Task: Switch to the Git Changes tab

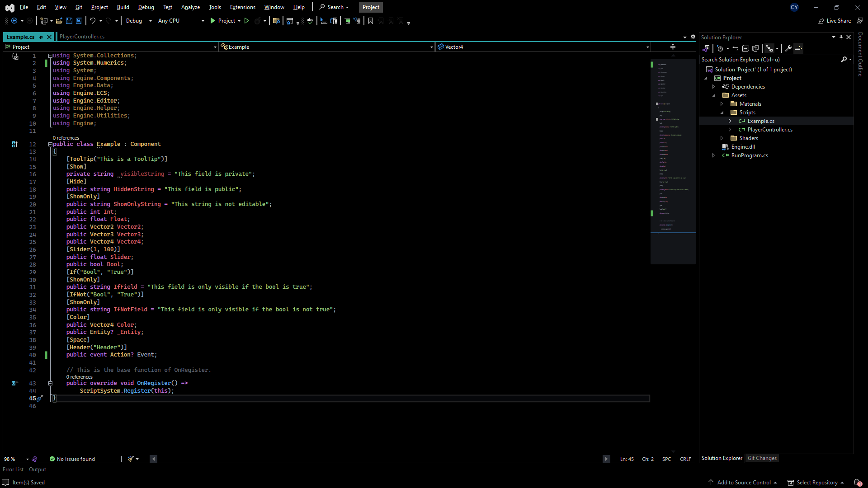Action: pyautogui.click(x=762, y=458)
